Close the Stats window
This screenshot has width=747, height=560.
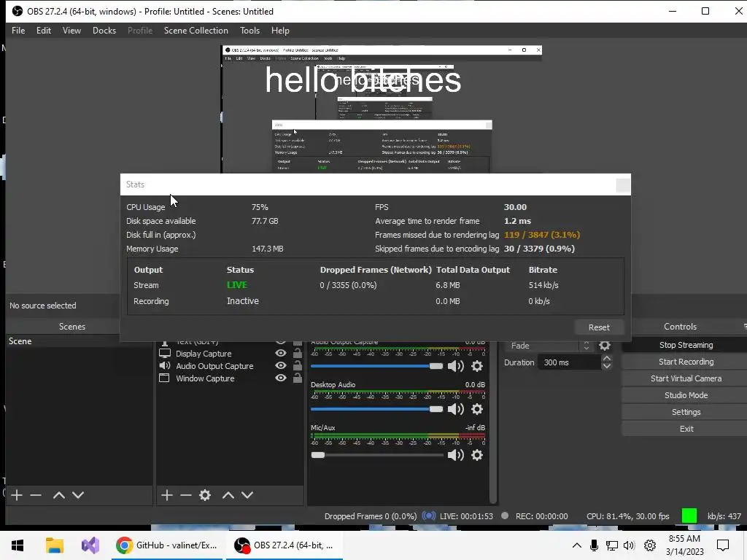tap(623, 185)
